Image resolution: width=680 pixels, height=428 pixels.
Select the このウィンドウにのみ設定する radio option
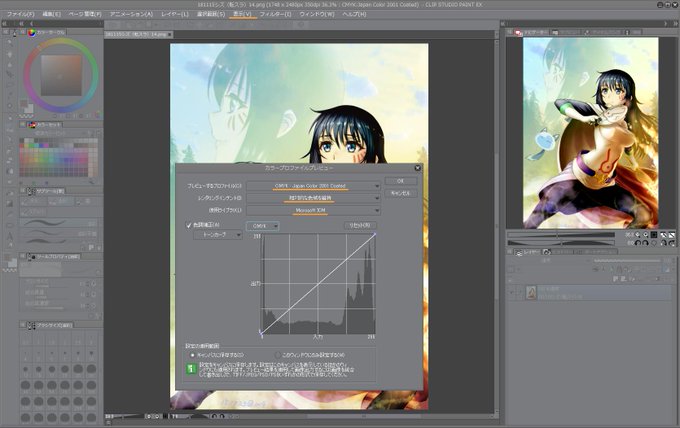[278, 355]
